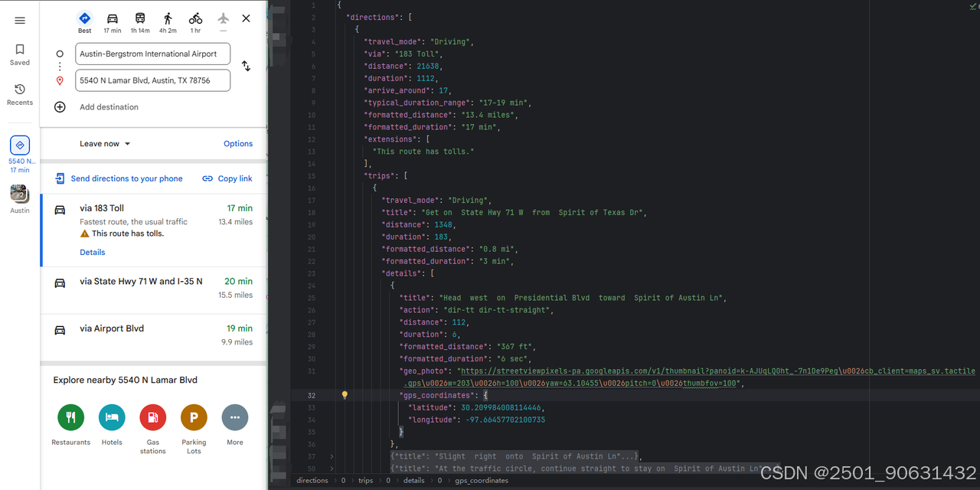This screenshot has width=980, height=490.
Task: Click the "This route has tolls." JSON string
Action: pyautogui.click(x=423, y=152)
